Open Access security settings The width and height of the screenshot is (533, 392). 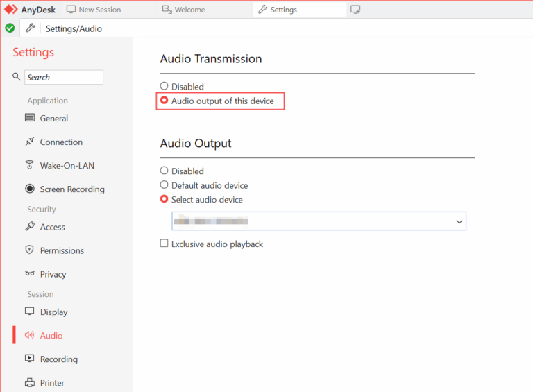click(x=52, y=227)
